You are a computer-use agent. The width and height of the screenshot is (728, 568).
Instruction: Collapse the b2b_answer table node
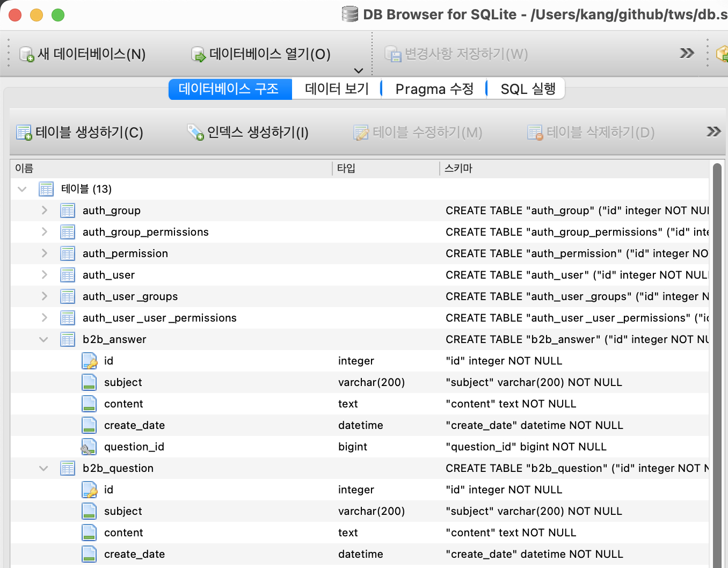(x=43, y=339)
